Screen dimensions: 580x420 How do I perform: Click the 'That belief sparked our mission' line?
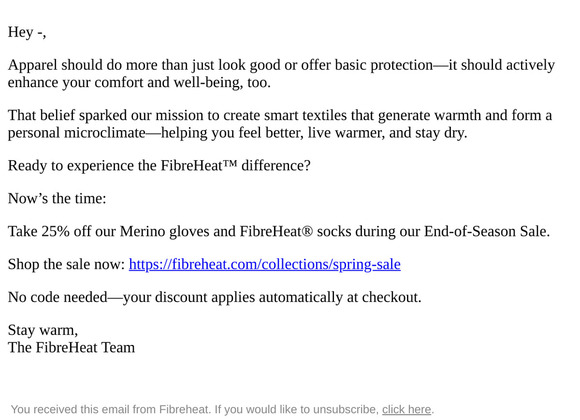280,115
